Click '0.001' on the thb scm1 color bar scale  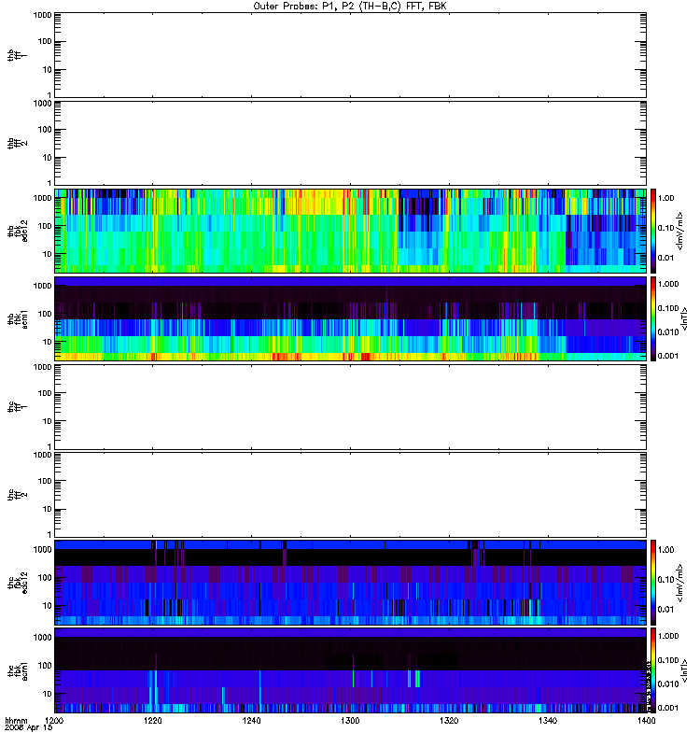(668, 356)
